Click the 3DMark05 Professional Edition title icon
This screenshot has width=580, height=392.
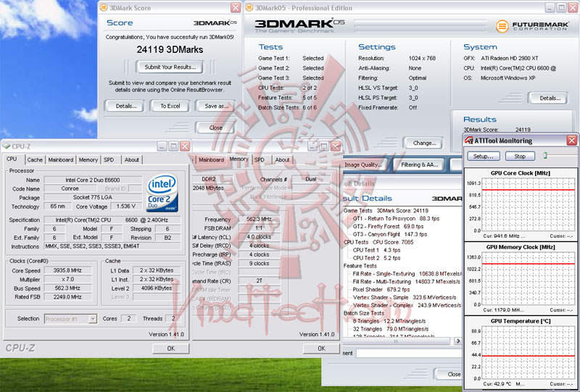click(x=249, y=8)
